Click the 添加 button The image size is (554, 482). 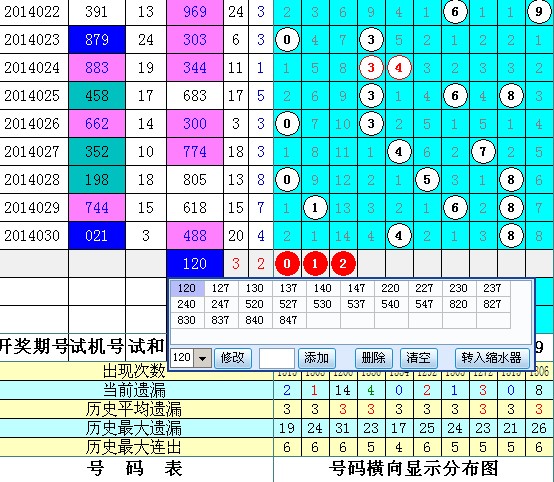[x=316, y=358]
